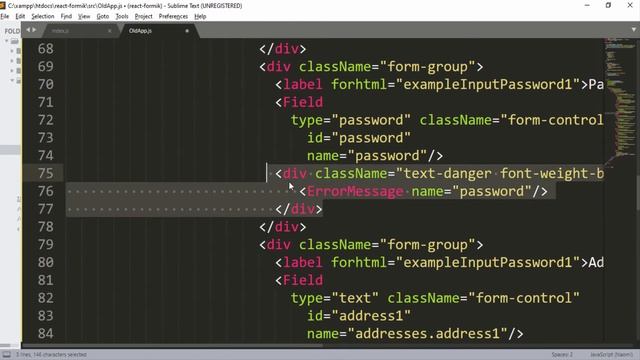Open the Project menu
Viewport: 640px width, 360px height.
pyautogui.click(x=144, y=16)
